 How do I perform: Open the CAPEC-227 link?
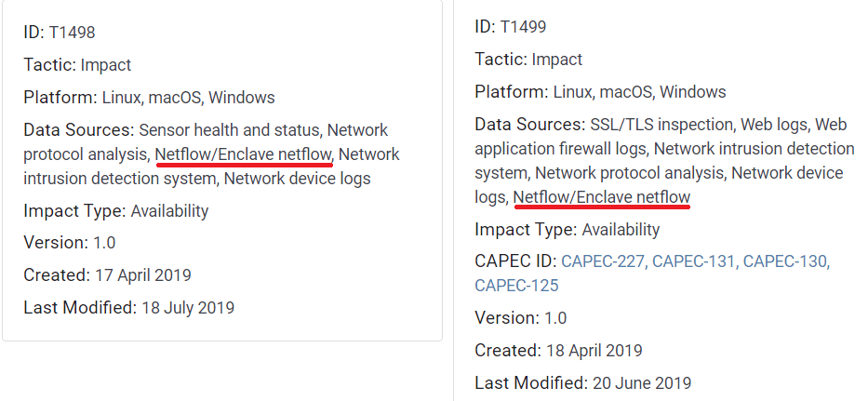pyautogui.click(x=603, y=261)
